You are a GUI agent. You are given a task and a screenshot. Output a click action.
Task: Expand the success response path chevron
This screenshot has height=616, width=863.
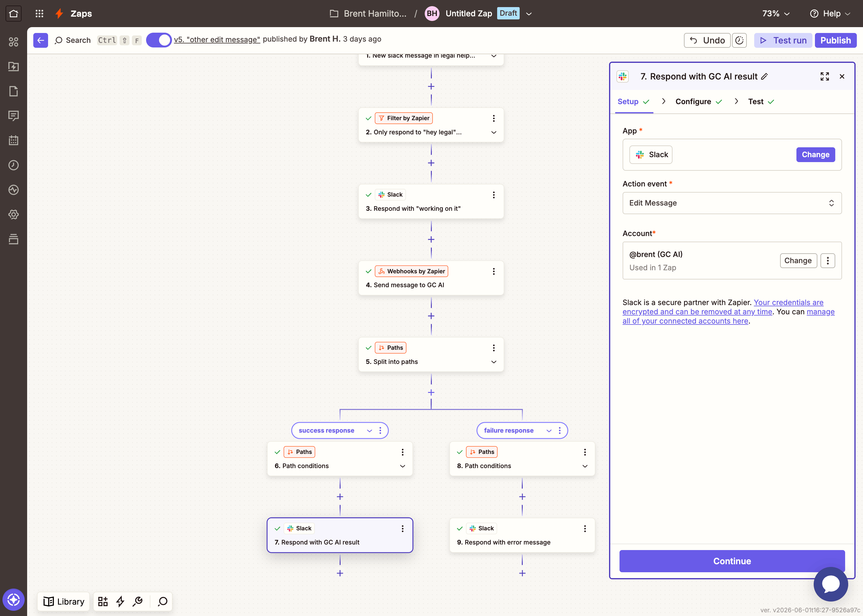tap(370, 430)
